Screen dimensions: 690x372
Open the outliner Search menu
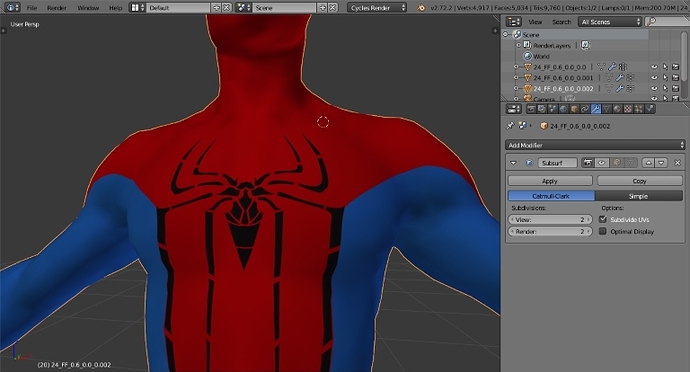tap(562, 22)
